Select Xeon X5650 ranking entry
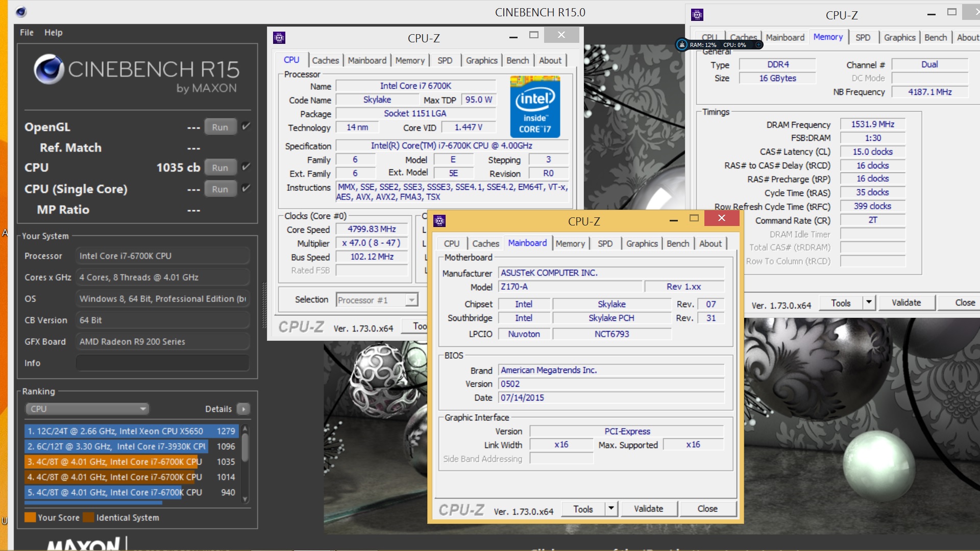Screen dimensions: 980x551 tap(131, 431)
